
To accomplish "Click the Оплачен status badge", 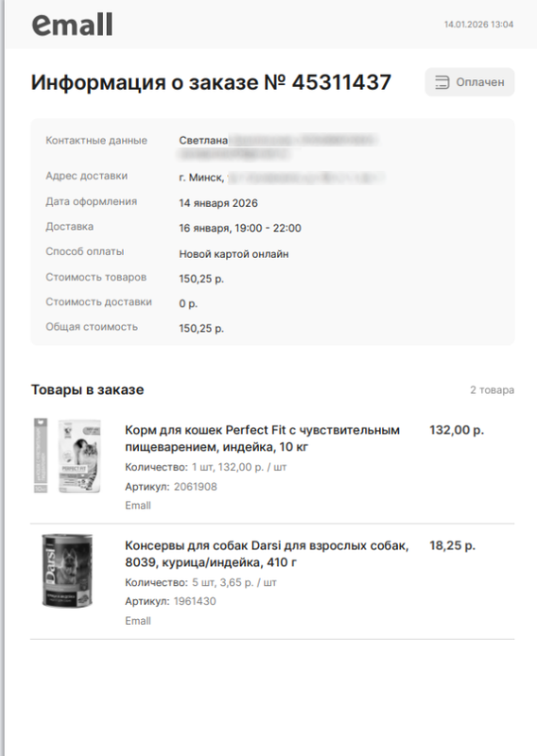I will (x=470, y=82).
